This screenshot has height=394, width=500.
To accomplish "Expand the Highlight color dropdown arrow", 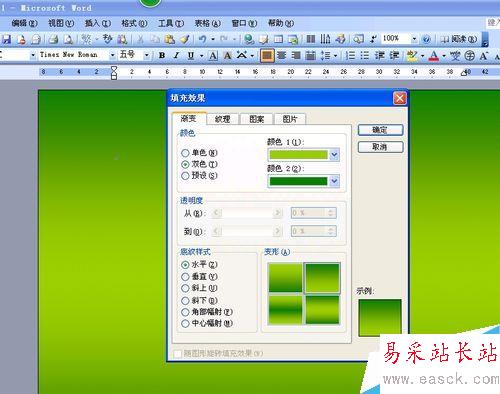I will (x=422, y=55).
